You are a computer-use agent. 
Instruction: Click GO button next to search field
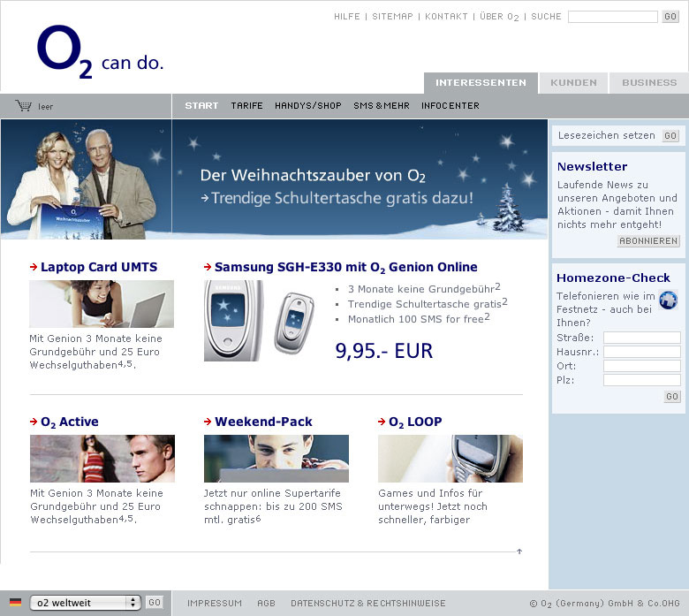(670, 17)
